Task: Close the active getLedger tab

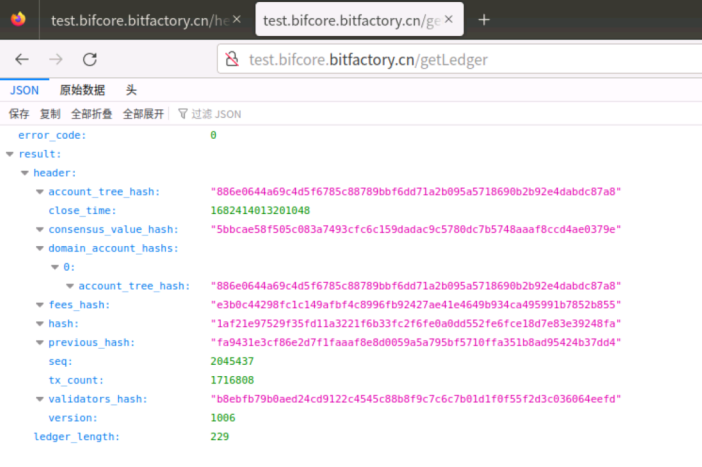Action: point(449,19)
